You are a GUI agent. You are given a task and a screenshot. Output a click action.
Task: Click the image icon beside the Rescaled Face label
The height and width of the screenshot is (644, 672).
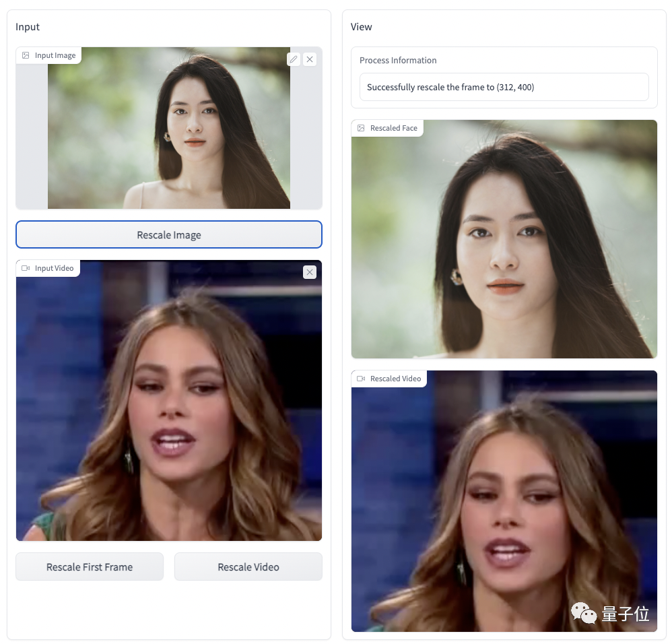(x=361, y=128)
